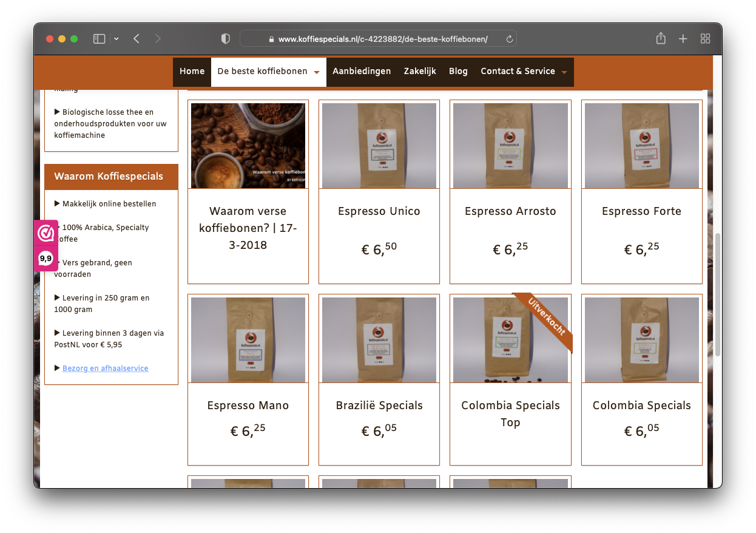Image resolution: width=756 pixels, height=533 pixels.
Task: Open the Espresso Forte product title
Action: [x=642, y=211]
